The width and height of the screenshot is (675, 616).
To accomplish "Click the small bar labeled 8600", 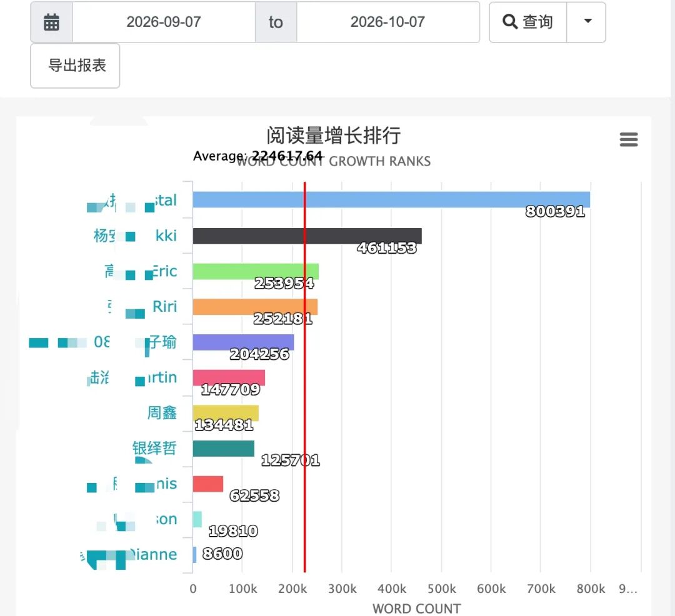I will pos(194,555).
